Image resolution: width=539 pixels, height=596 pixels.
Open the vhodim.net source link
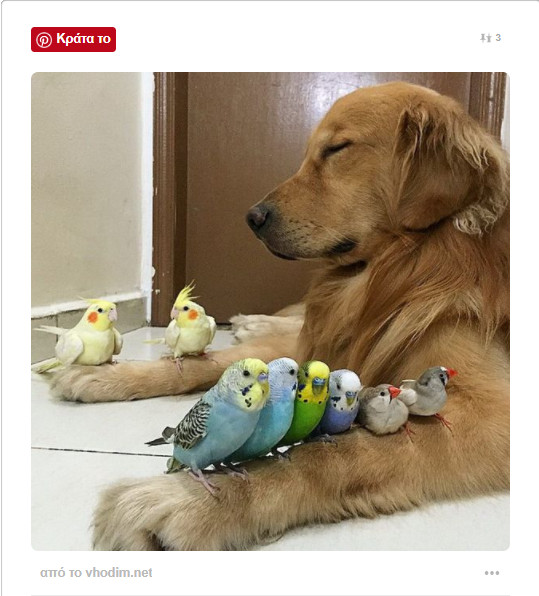[96, 572]
